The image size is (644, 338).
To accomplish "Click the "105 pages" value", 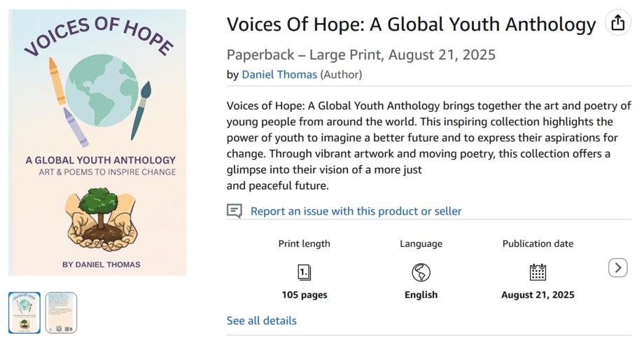I will coord(304,295).
